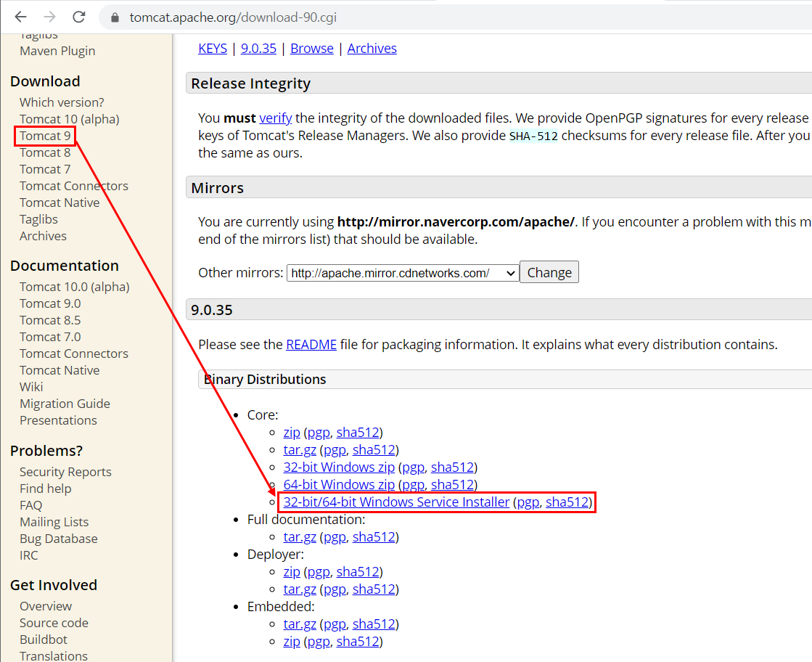This screenshot has height=662, width=812.
Task: Download 32-bit/64-bit Windows Service Installer
Action: pyautogui.click(x=396, y=502)
